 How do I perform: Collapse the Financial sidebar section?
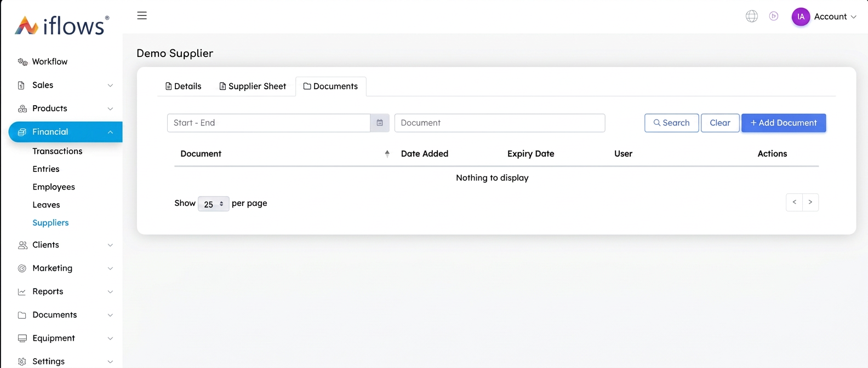(65, 132)
